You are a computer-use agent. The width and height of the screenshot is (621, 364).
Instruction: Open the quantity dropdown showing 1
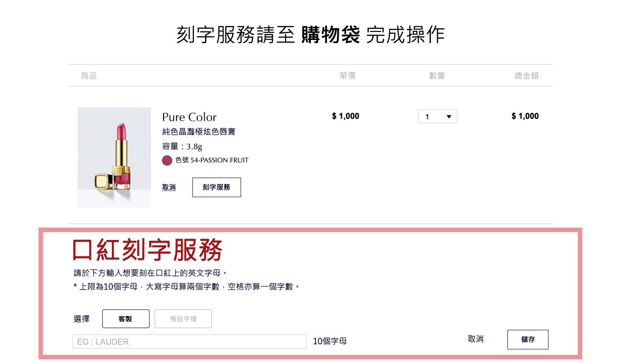[x=437, y=116]
